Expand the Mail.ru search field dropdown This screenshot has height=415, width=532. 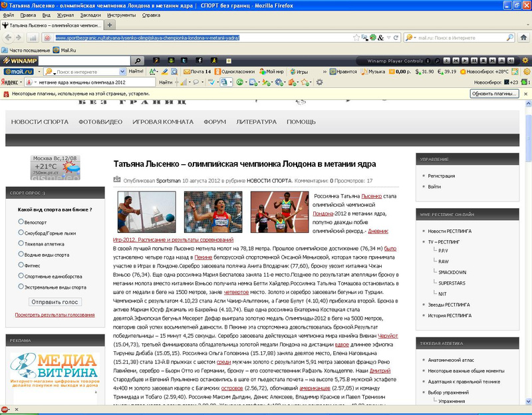click(122, 72)
